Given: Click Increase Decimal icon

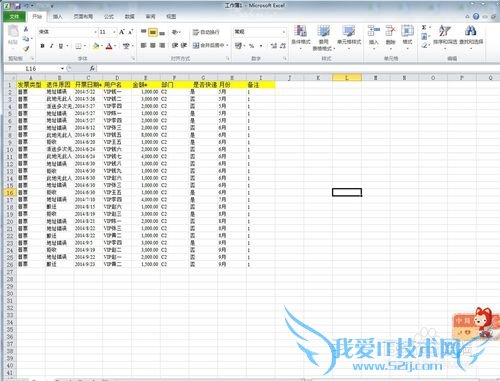Looking at the screenshot, I should point(274,46).
